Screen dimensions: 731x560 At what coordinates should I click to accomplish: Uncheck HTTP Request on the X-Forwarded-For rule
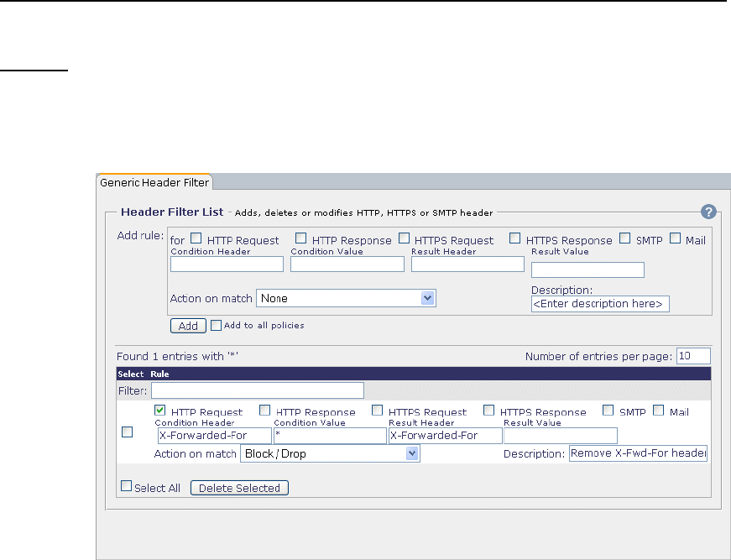[x=160, y=411]
